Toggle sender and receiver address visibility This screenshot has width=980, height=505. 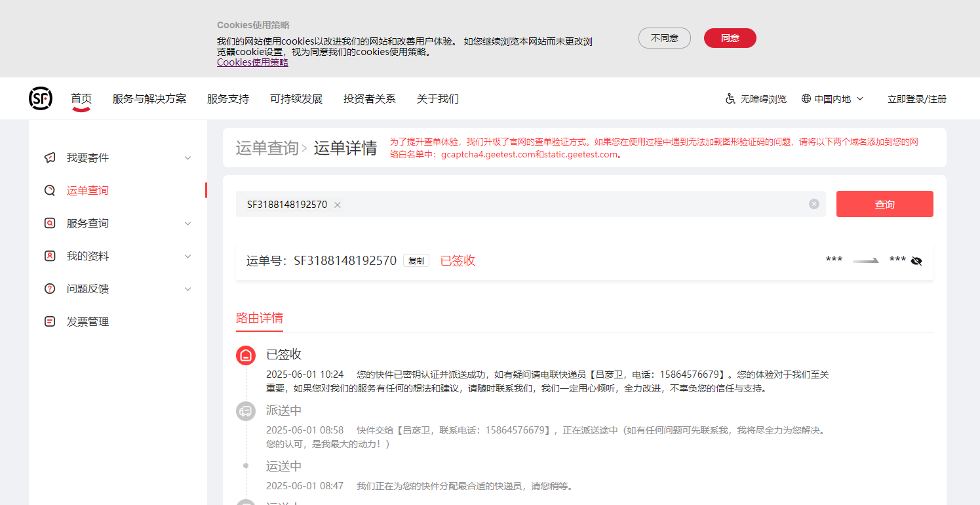point(916,261)
